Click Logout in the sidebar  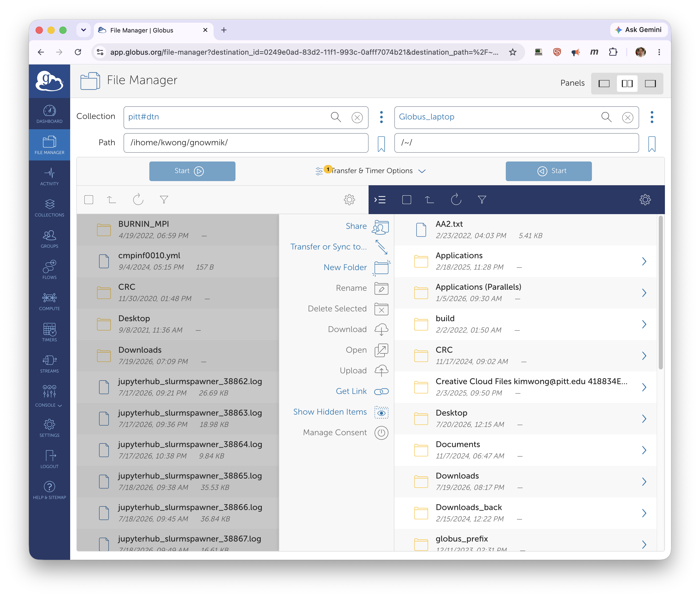[x=49, y=459]
